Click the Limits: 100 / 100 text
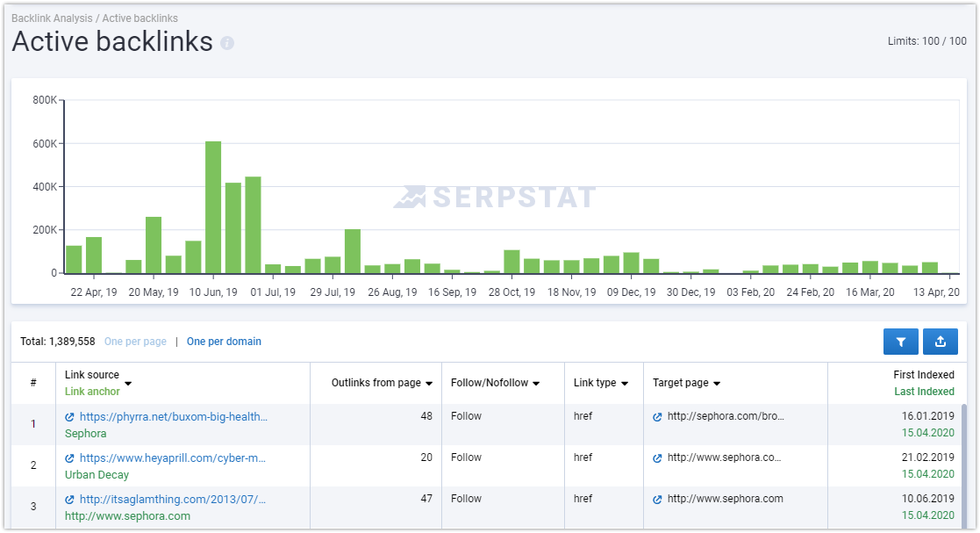Image resolution: width=980 pixels, height=533 pixels. tap(926, 41)
